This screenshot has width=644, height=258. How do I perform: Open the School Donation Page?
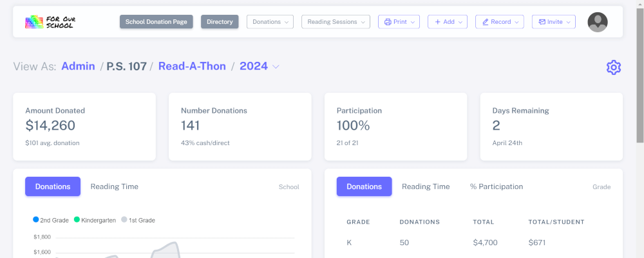156,22
